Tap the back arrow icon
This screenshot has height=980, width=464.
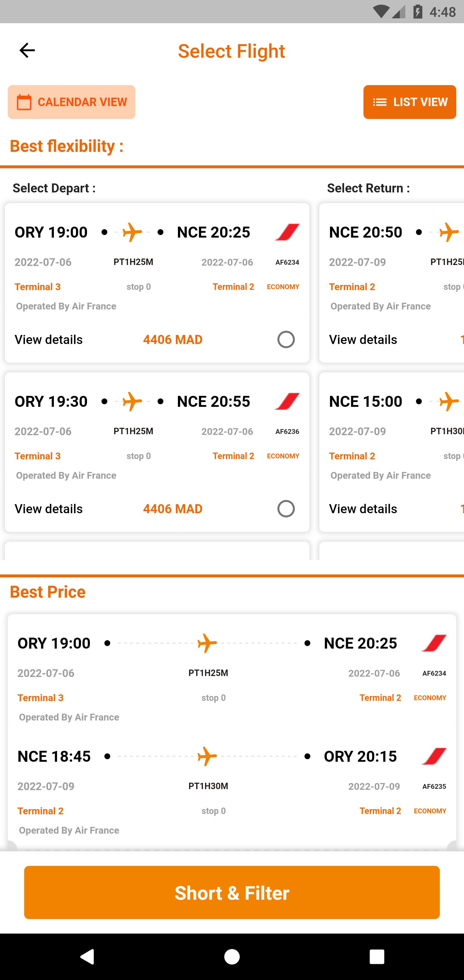[x=27, y=51]
